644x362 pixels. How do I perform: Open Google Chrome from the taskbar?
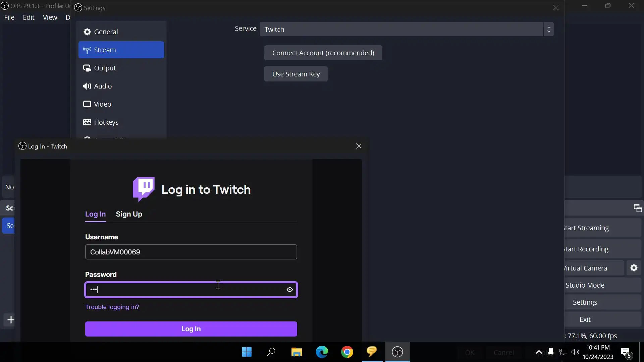[347, 352]
